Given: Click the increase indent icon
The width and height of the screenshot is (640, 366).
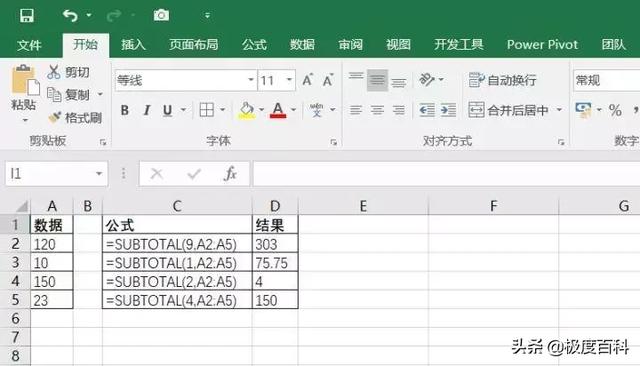Looking at the screenshot, I should (448, 110).
